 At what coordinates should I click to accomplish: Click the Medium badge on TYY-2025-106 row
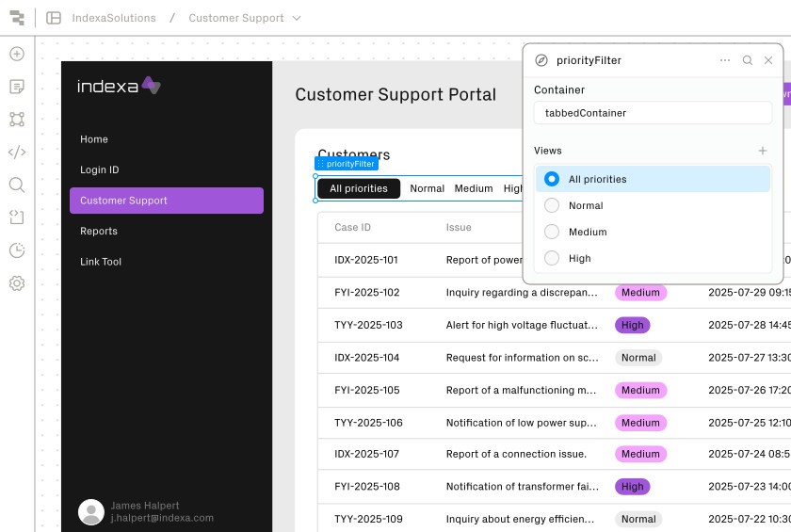pos(640,423)
